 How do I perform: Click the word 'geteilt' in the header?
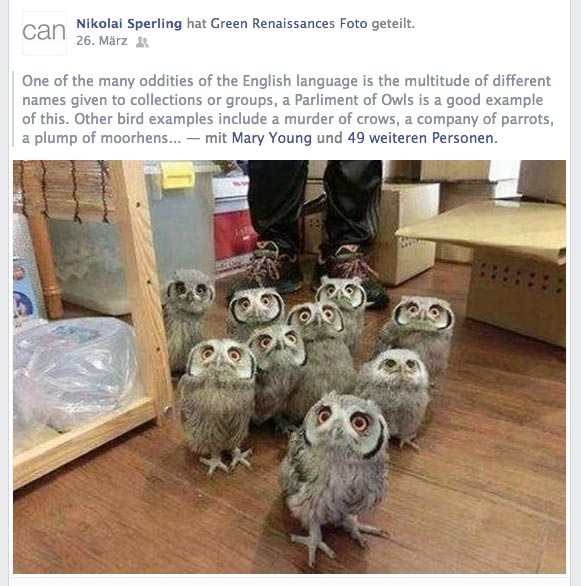pos(392,24)
